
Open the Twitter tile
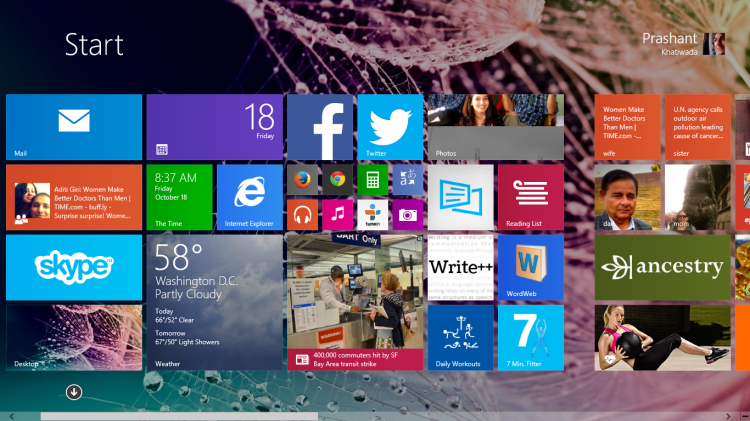(390, 127)
